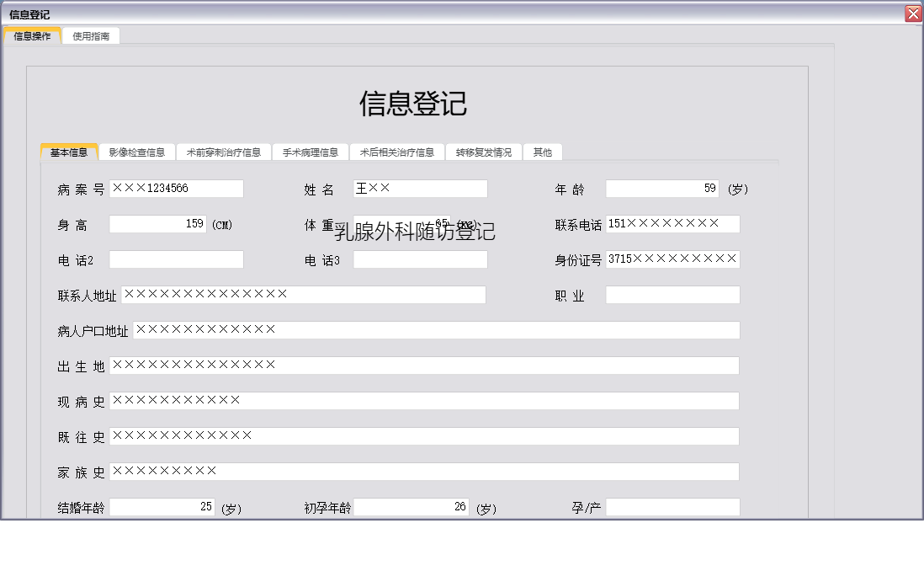The height and width of the screenshot is (587, 924).
Task: Close the 信息登记 window
Action: point(913,13)
